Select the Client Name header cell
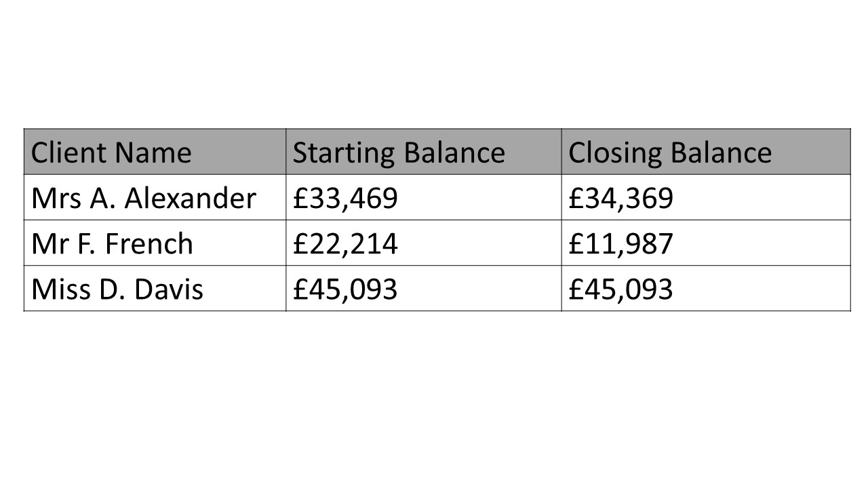 tap(155, 151)
